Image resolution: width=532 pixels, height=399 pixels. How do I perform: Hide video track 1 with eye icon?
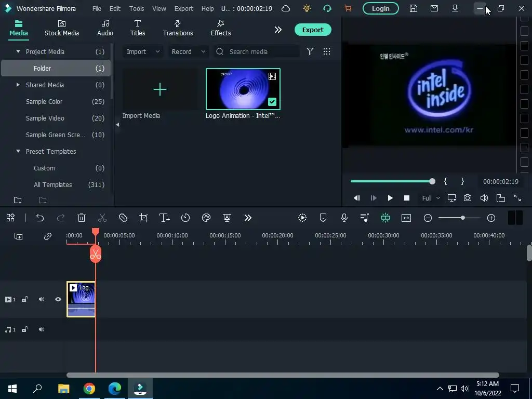click(58, 300)
